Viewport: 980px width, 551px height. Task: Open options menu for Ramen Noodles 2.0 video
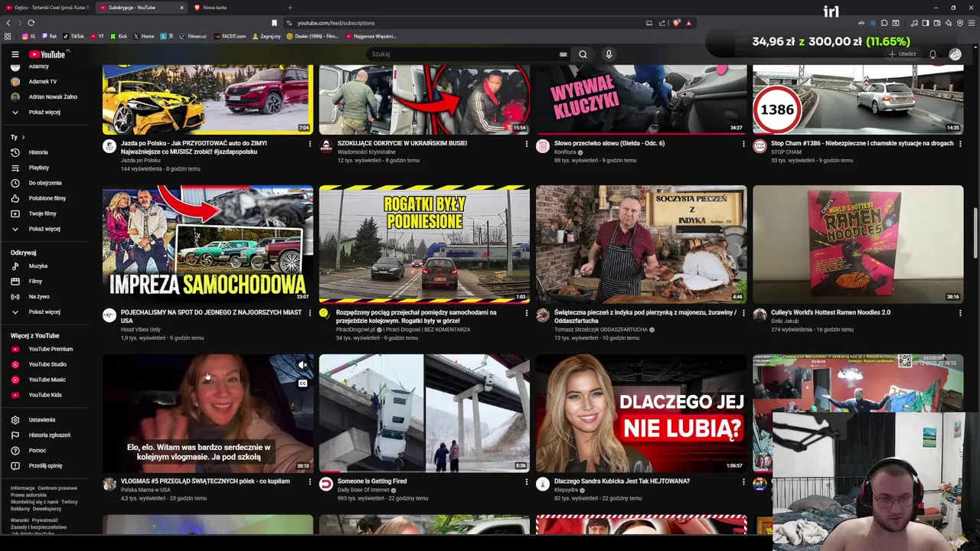click(960, 313)
